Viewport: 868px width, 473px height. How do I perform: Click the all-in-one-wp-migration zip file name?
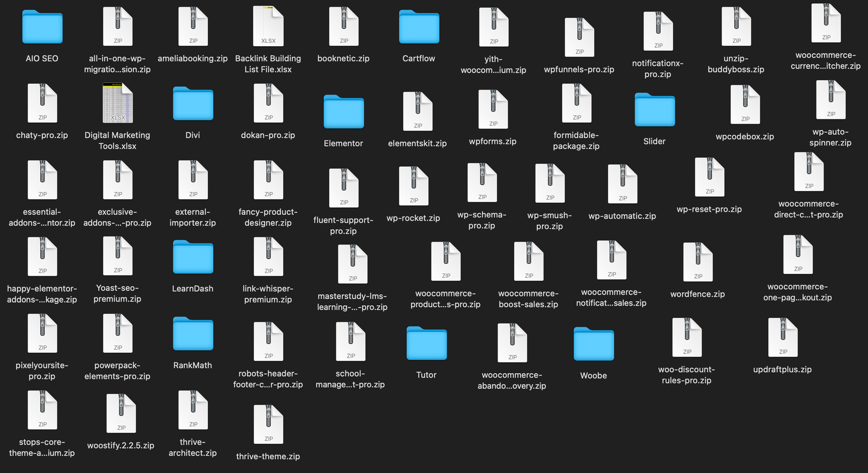[117, 64]
